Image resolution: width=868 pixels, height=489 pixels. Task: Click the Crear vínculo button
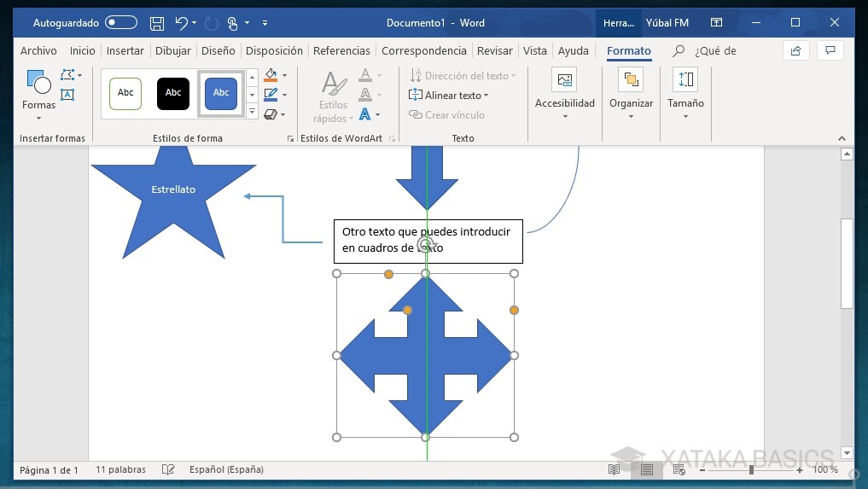coord(446,114)
